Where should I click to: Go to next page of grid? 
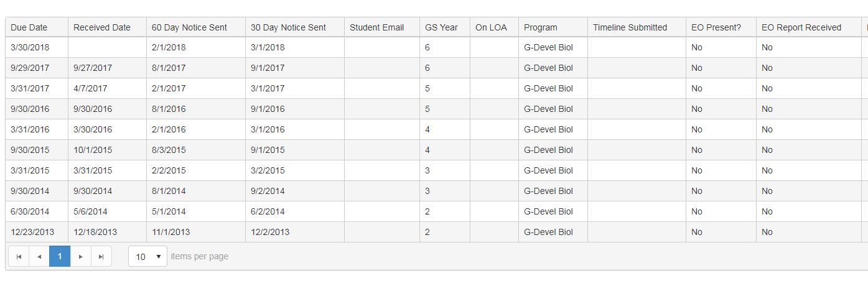[81, 256]
